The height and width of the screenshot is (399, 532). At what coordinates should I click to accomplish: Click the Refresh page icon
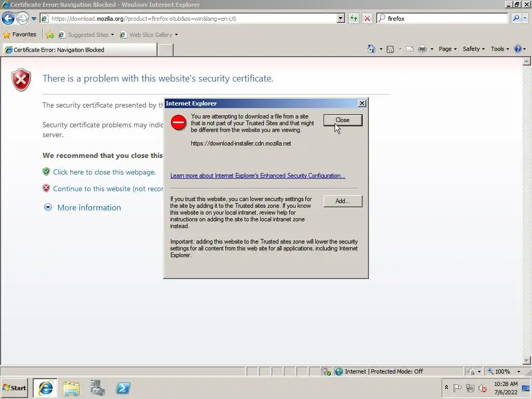point(353,18)
